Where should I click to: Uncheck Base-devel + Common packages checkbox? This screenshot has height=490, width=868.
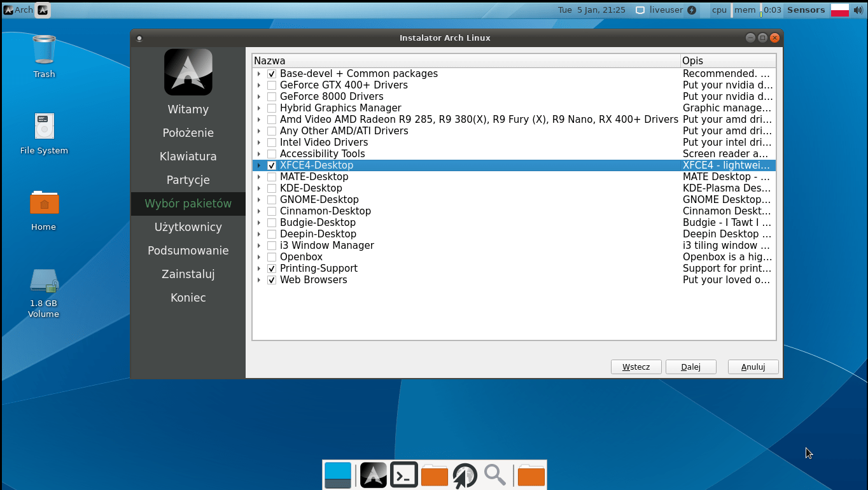(272, 74)
